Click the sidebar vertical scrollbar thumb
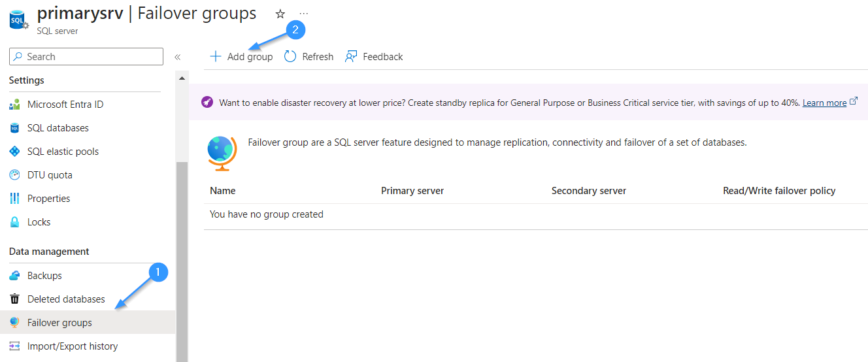This screenshot has width=868, height=362. pos(182,261)
